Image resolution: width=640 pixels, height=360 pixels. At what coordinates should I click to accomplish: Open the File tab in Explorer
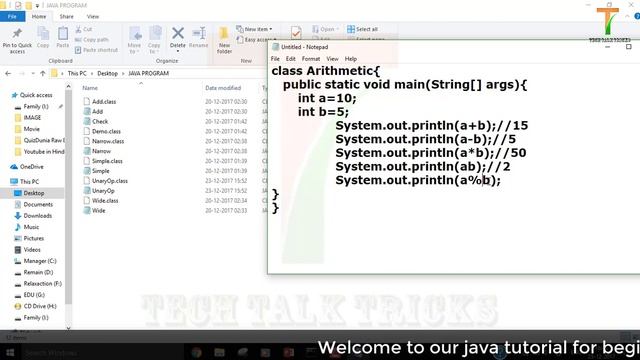click(x=12, y=17)
